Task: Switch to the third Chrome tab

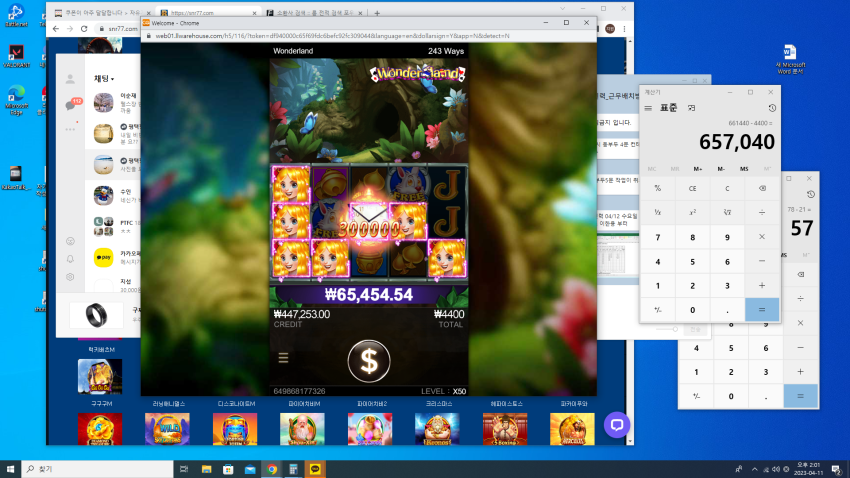Action: pos(314,12)
